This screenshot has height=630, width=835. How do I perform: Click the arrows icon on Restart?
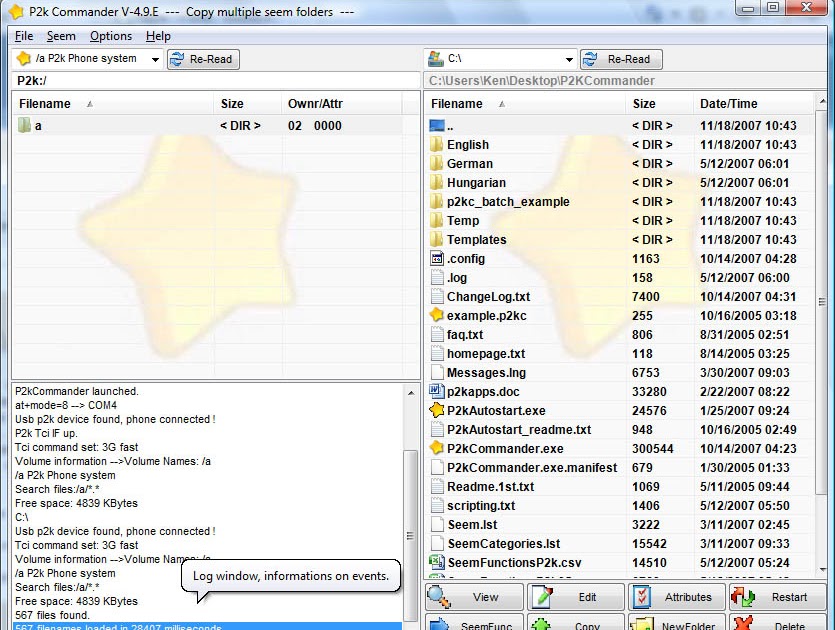click(743, 597)
